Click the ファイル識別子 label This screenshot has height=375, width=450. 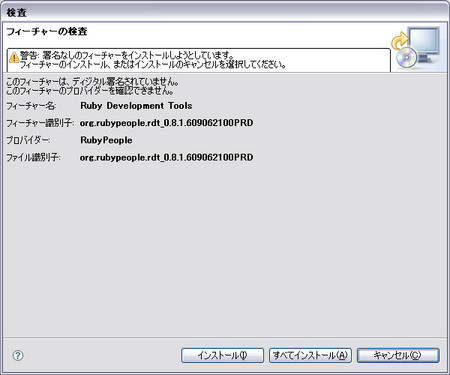[x=33, y=157]
